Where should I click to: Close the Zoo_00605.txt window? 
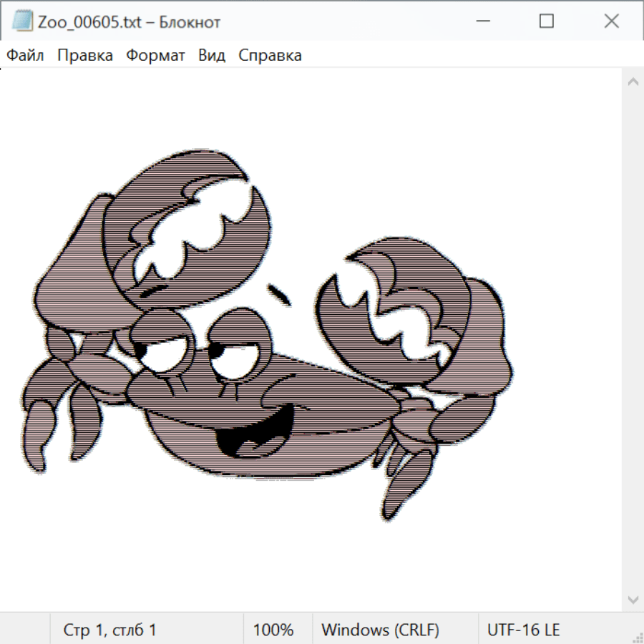click(611, 21)
